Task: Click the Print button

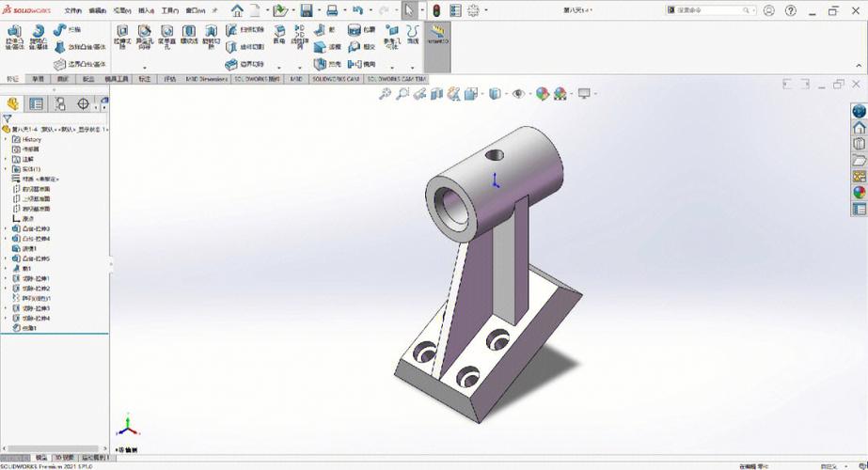Action: pos(332,10)
